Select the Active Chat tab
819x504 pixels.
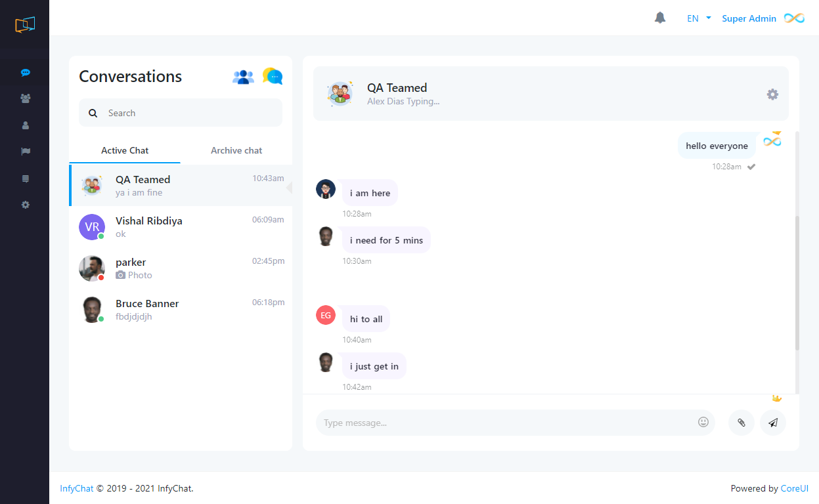click(x=125, y=150)
